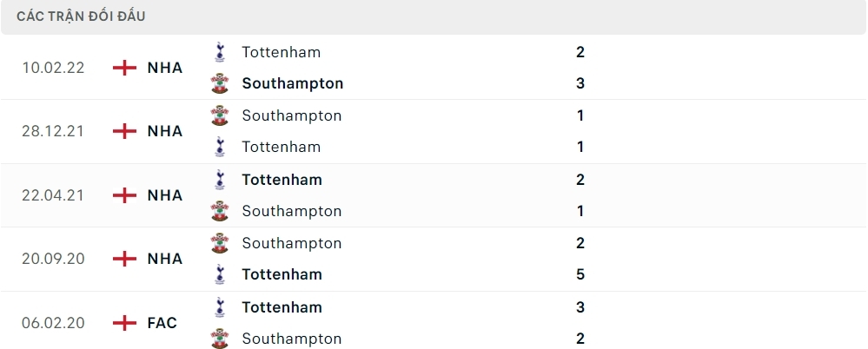Viewport: 868px width, 349px height.
Task: Click Southampton crest in 20.09.20 match
Action: pyautogui.click(x=220, y=243)
